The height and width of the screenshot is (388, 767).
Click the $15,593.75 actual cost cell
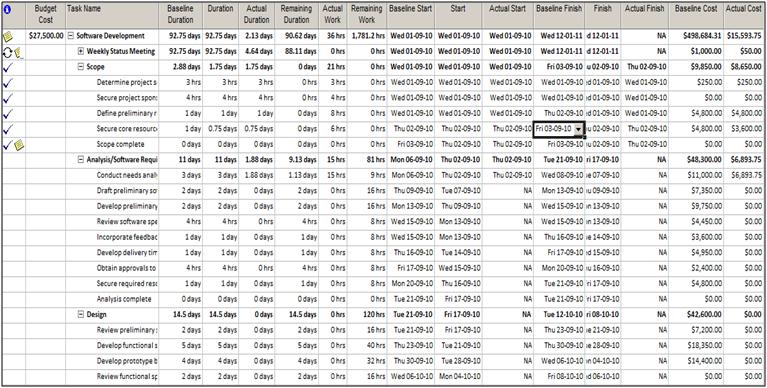(x=743, y=36)
